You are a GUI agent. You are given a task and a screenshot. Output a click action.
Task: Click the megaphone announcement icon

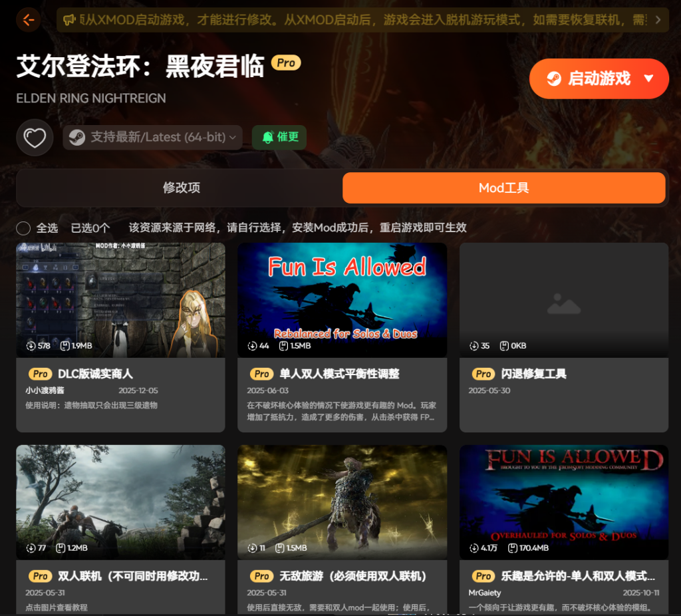[x=69, y=20]
